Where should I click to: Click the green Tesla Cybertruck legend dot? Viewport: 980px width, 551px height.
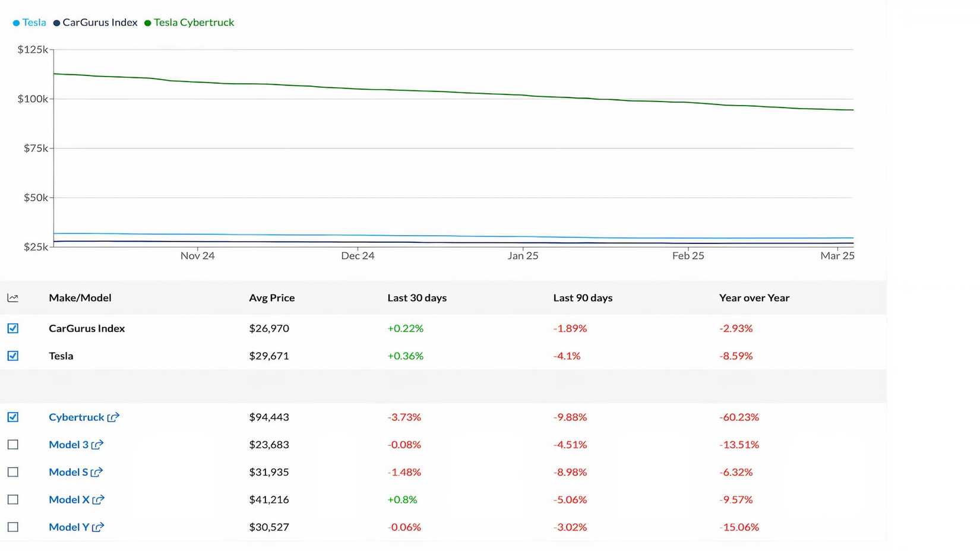148,23
